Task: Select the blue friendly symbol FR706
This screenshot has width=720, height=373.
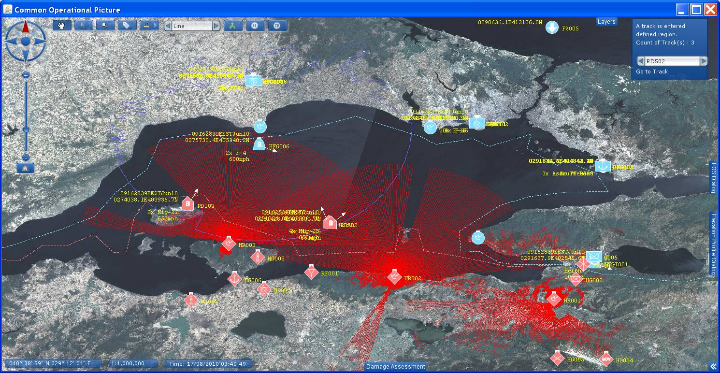Action: 259,144
